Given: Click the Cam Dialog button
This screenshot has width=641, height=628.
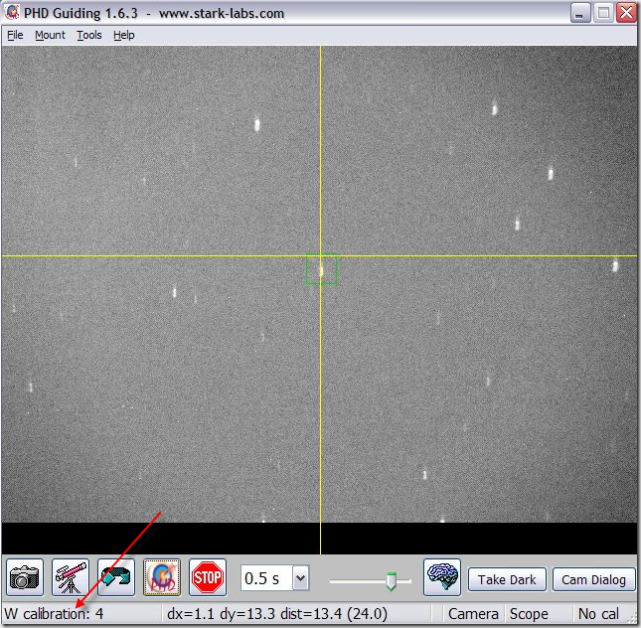Looking at the screenshot, I should coord(594,579).
